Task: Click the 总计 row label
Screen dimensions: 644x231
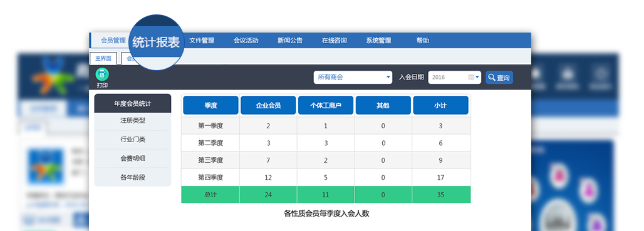Action: click(x=210, y=195)
